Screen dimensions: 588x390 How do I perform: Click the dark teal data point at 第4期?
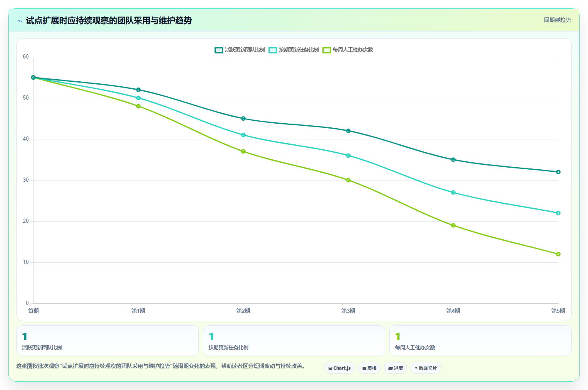(454, 160)
